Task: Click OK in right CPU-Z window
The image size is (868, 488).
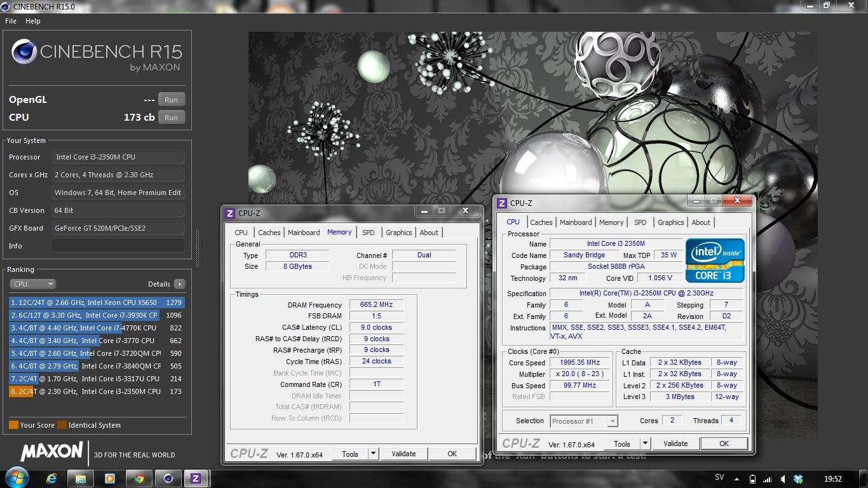Action: [x=724, y=444]
